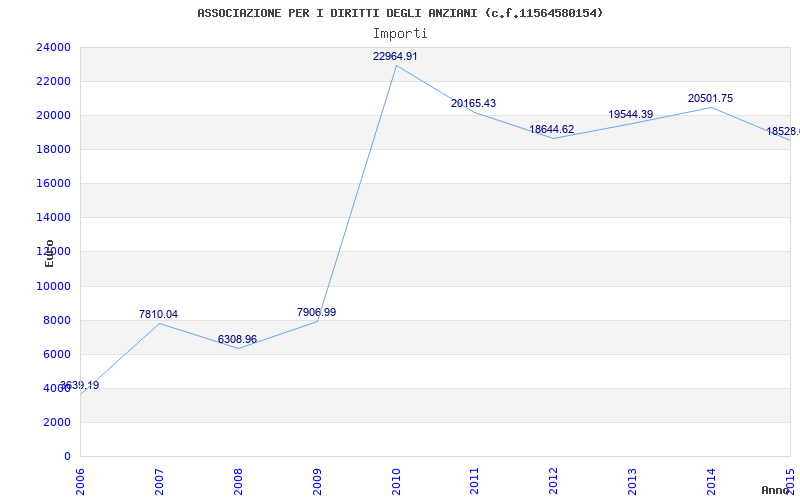Click the y-axis value 22000
Screen dimensions: 800x500
[53, 81]
